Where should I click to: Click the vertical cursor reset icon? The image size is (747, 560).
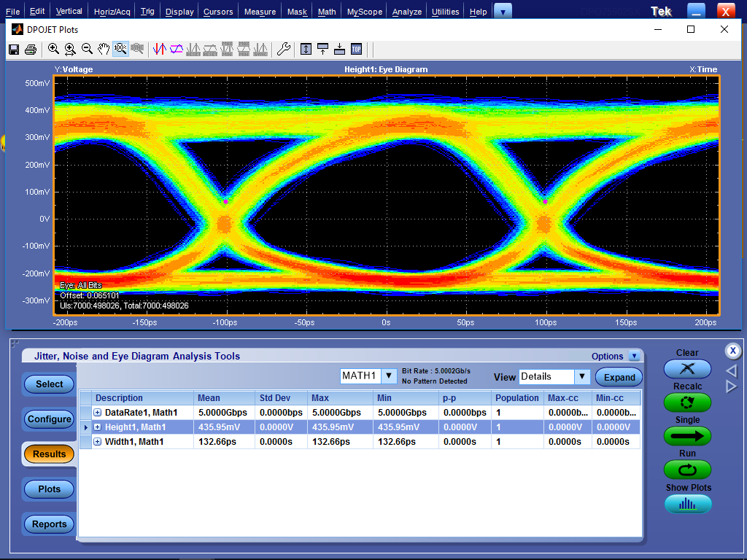pos(193,49)
